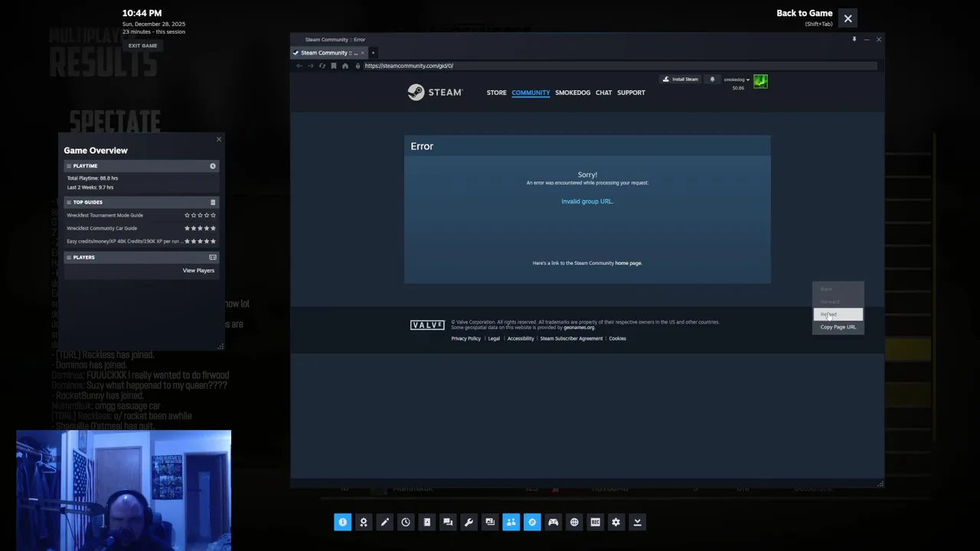The width and height of the screenshot is (980, 551).
Task: Open the Easy credits/money/XP guide
Action: (x=124, y=241)
